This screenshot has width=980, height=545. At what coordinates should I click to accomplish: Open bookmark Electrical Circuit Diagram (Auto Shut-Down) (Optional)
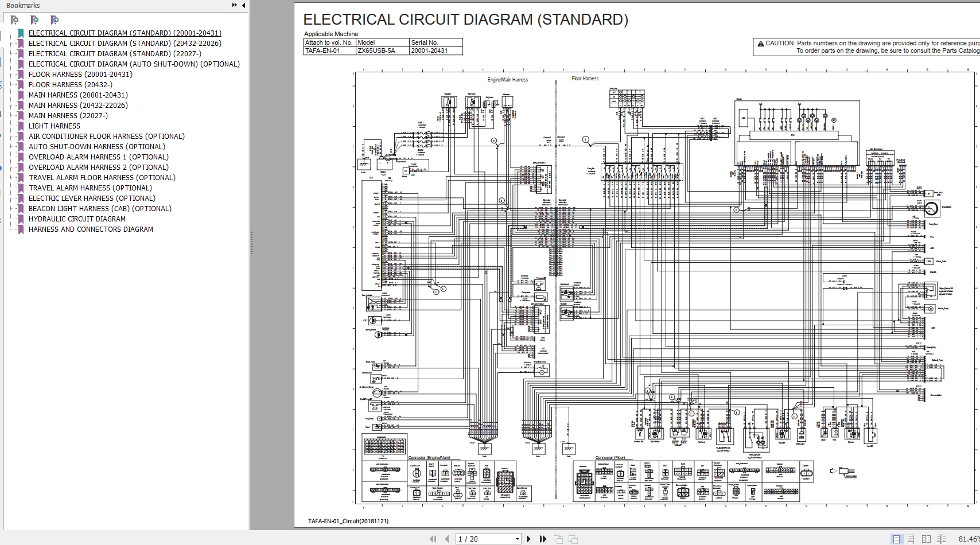click(134, 64)
